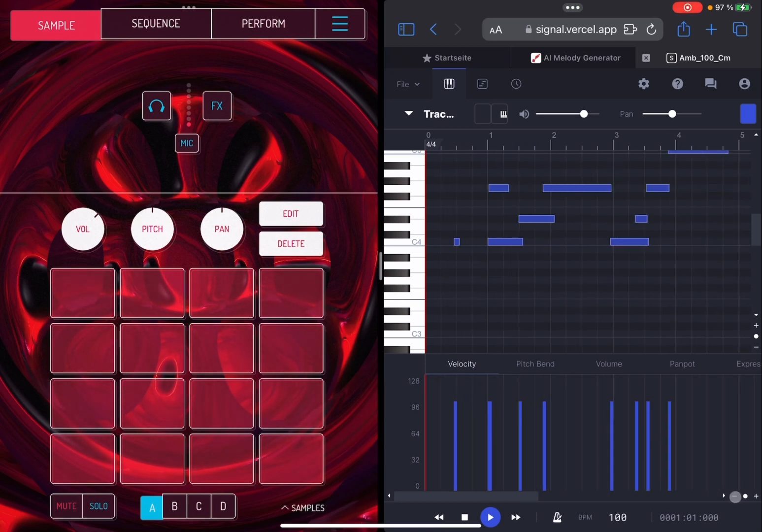762x532 pixels.
Task: Expand the File dropdown menu
Action: coord(408,84)
